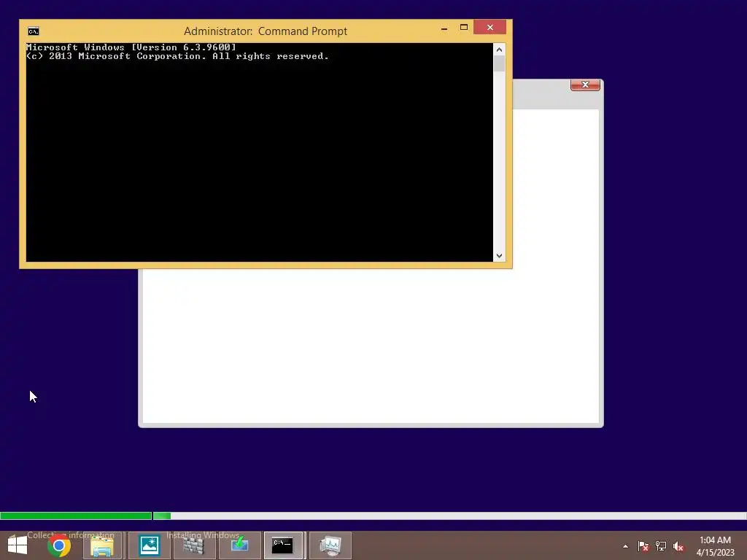Click the Command Prompt scrollbar thumb

point(499,64)
